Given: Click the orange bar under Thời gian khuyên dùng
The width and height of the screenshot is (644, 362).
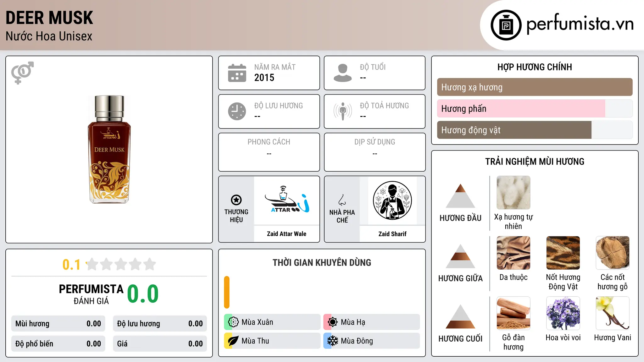Looking at the screenshot, I should coord(227,292).
